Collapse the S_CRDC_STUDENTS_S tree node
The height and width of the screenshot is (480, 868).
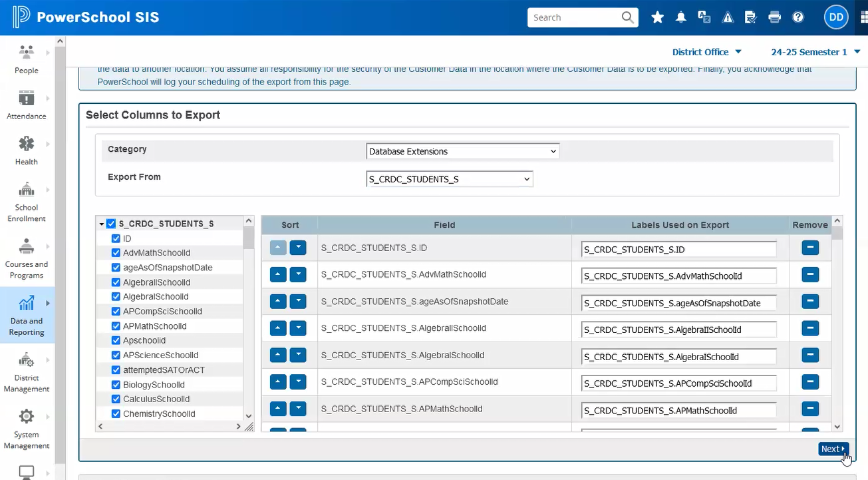(x=101, y=224)
